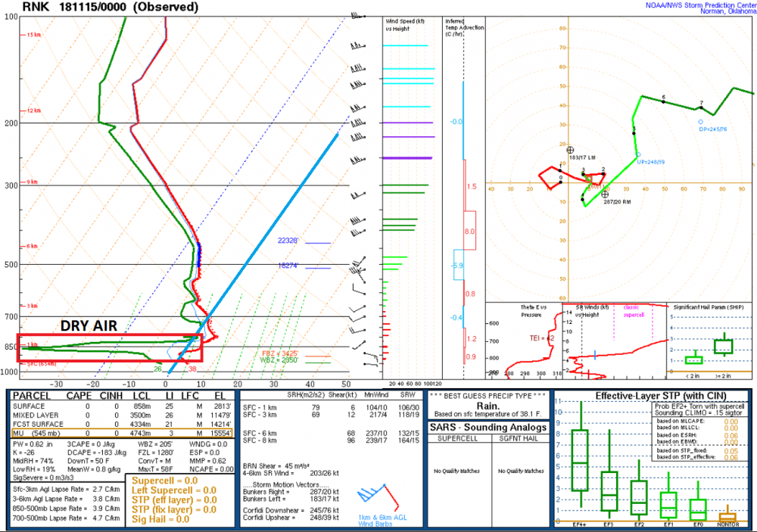The image size is (757, 532).
Task: Select the WNDG = 0.0 value
Action: coord(208,443)
